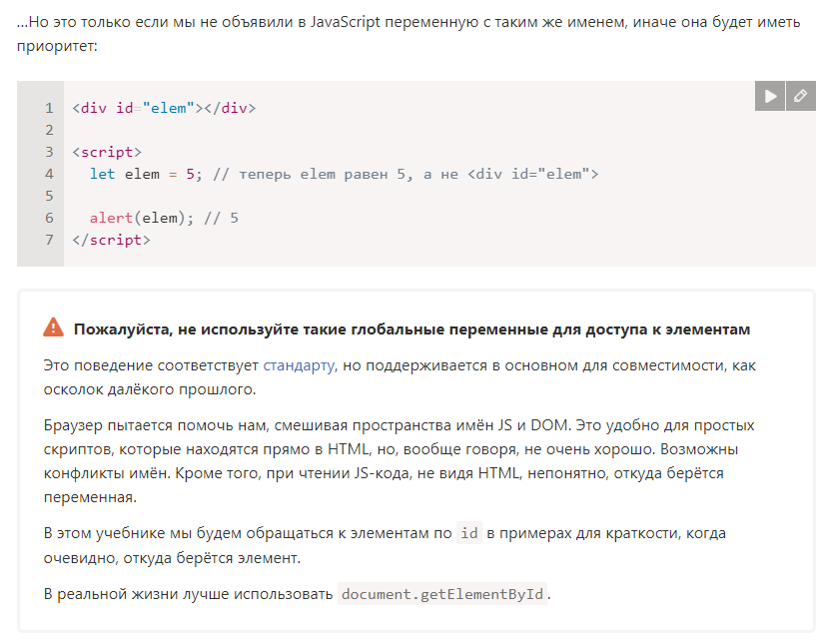824x644 pixels.
Task: Click line number 6 in the code gutter
Action: tap(49, 218)
